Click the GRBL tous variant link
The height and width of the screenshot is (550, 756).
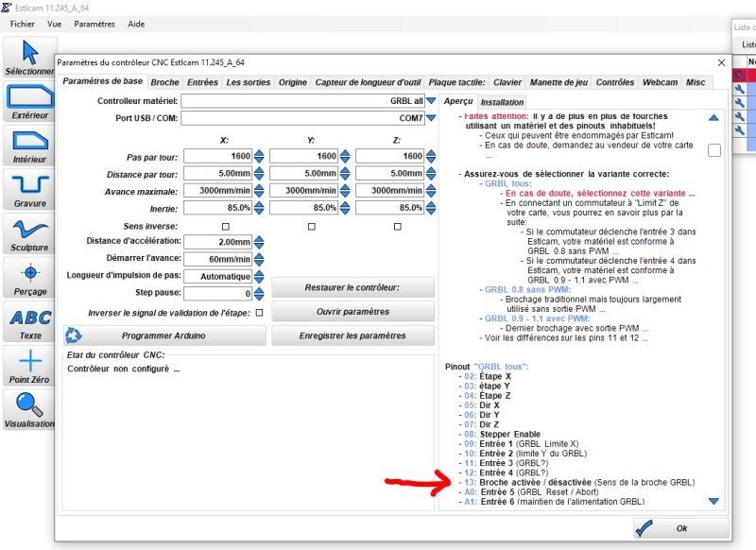507,183
